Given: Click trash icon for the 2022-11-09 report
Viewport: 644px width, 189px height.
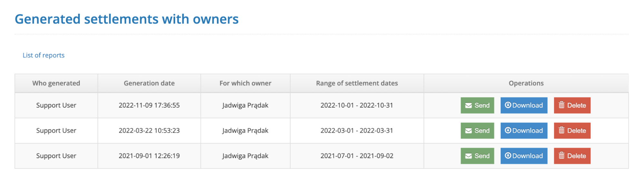Looking at the screenshot, I should (x=562, y=105).
